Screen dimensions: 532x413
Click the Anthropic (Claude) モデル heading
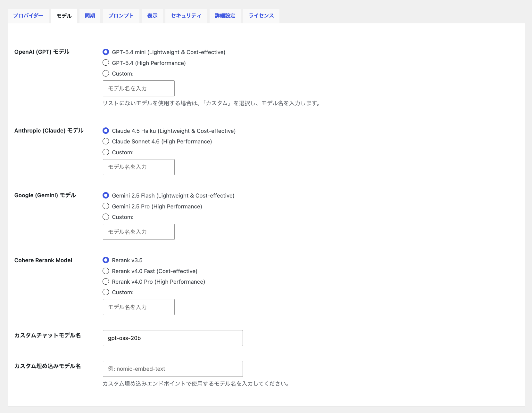[49, 131]
